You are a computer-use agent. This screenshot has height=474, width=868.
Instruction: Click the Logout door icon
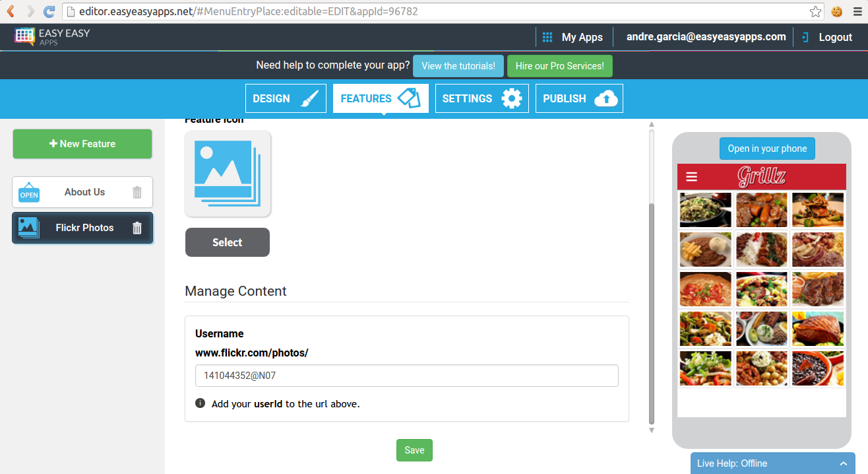click(805, 36)
